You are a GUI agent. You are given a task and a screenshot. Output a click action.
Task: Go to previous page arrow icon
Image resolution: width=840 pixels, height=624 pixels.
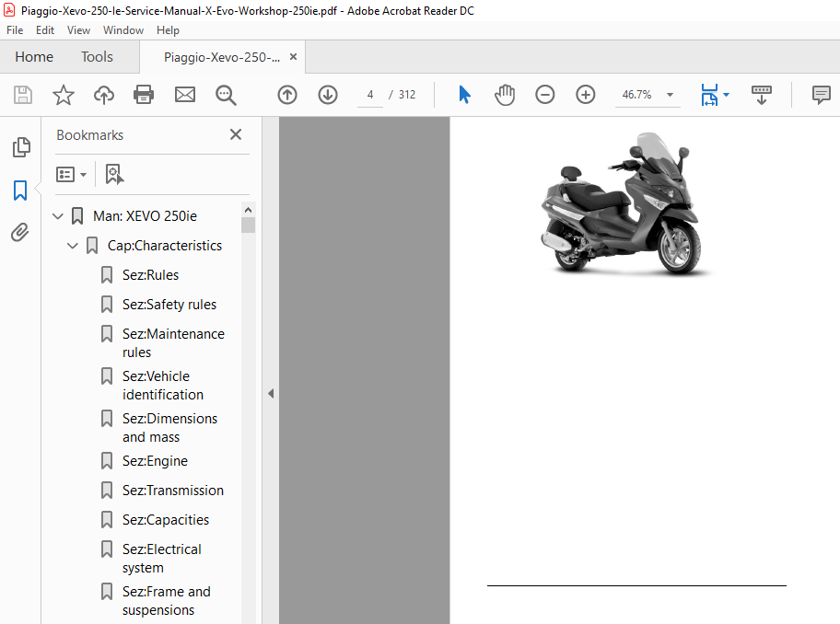tap(287, 95)
